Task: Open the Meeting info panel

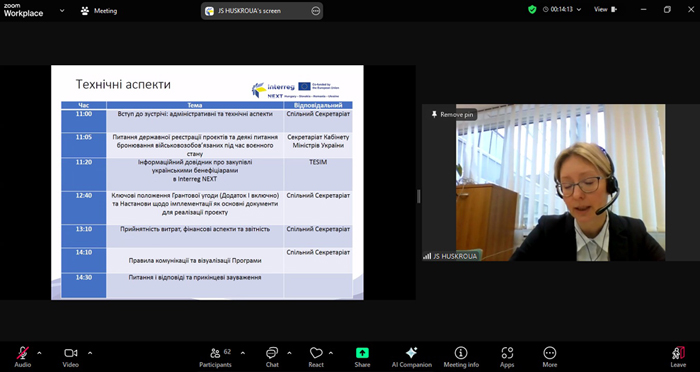Action: tap(461, 357)
